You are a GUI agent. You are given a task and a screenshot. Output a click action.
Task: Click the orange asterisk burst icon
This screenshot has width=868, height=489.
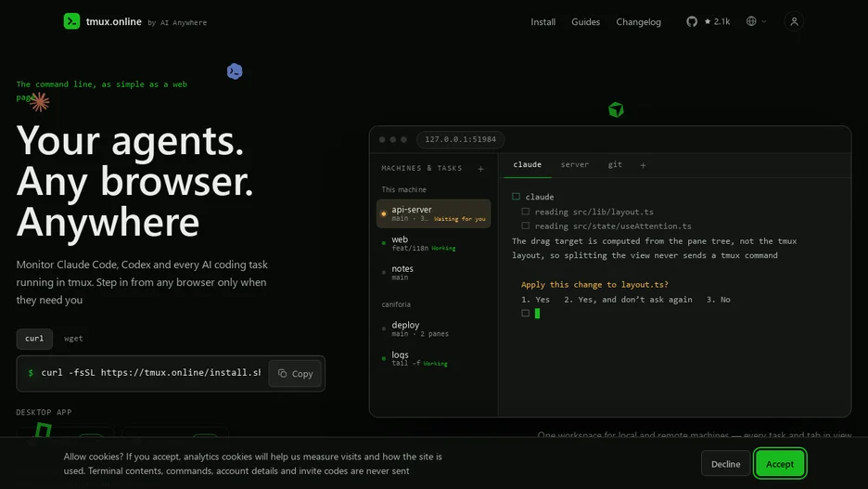[39, 102]
